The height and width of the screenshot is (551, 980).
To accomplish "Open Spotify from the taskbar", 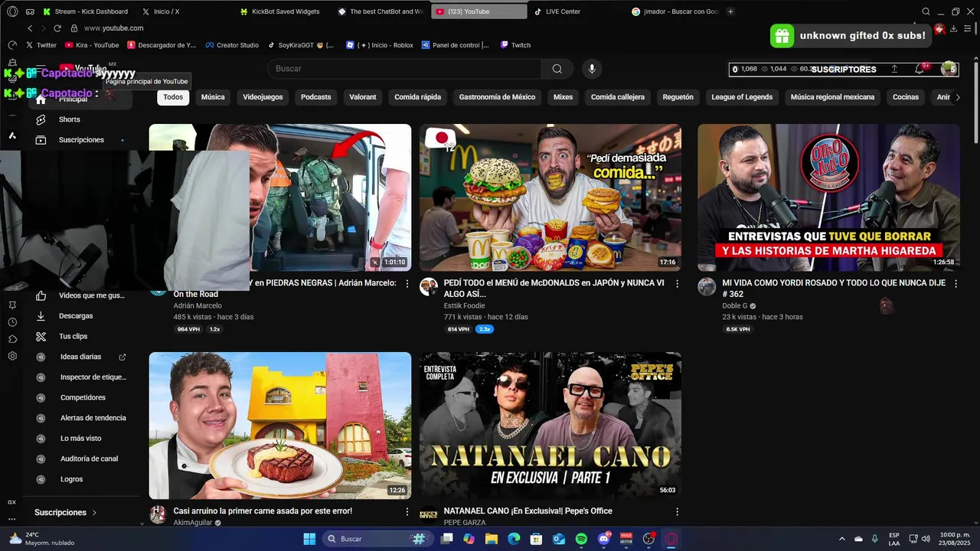I will 581,539.
